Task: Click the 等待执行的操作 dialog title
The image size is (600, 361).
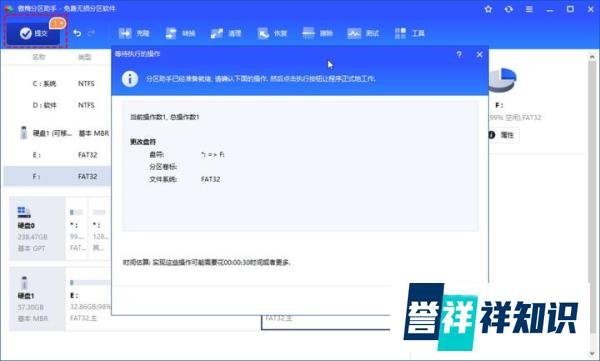Action: point(137,54)
